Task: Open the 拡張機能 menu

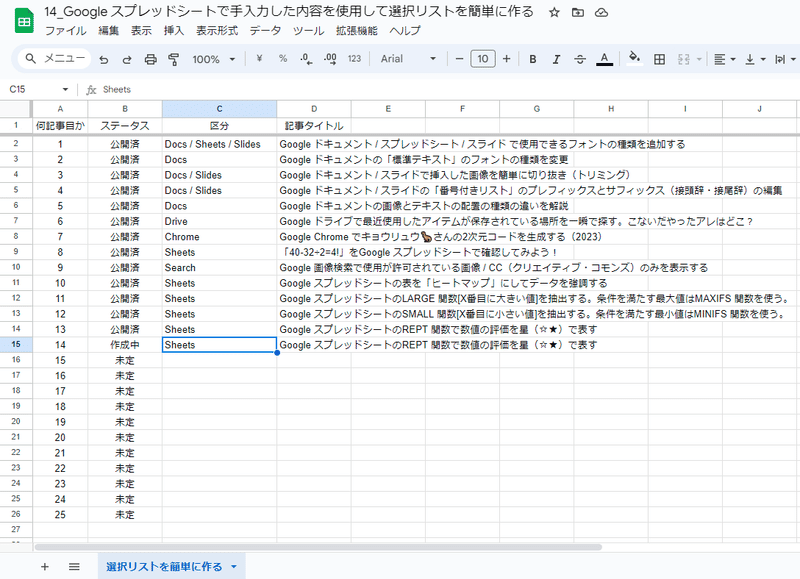Action: pyautogui.click(x=357, y=31)
